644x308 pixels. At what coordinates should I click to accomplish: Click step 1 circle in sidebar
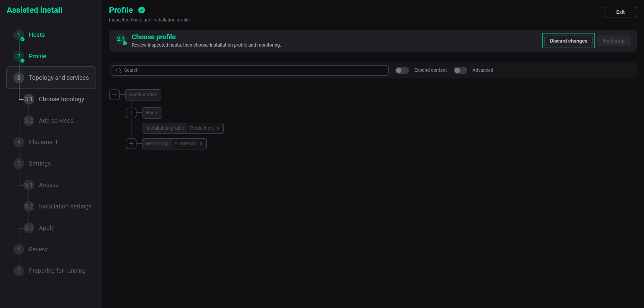coord(19,35)
